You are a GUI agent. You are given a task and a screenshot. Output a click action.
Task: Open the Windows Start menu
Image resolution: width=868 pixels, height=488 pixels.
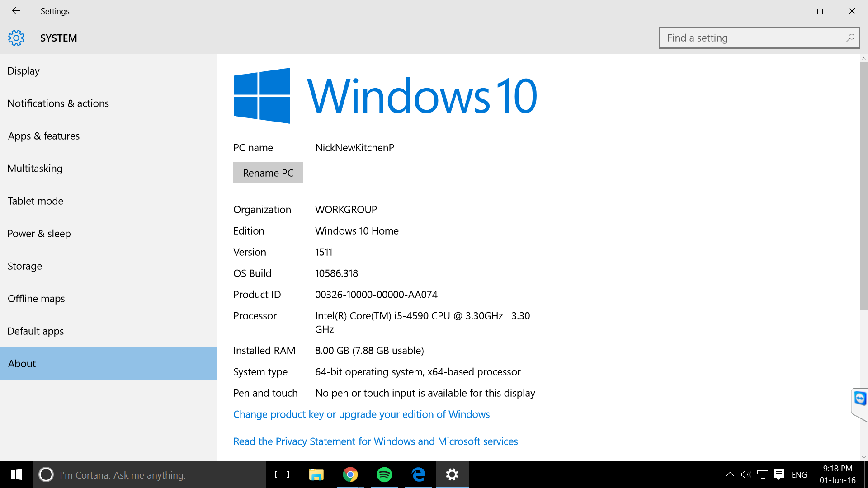(16, 474)
